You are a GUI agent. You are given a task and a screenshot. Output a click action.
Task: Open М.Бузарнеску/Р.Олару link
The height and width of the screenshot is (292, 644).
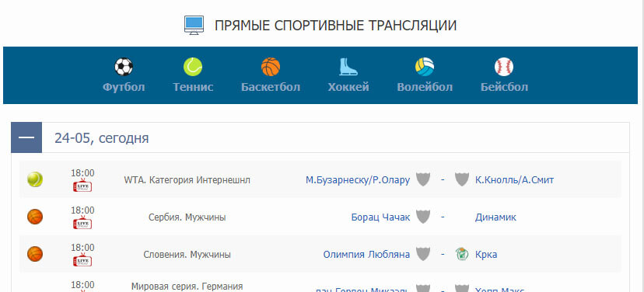[358, 179]
